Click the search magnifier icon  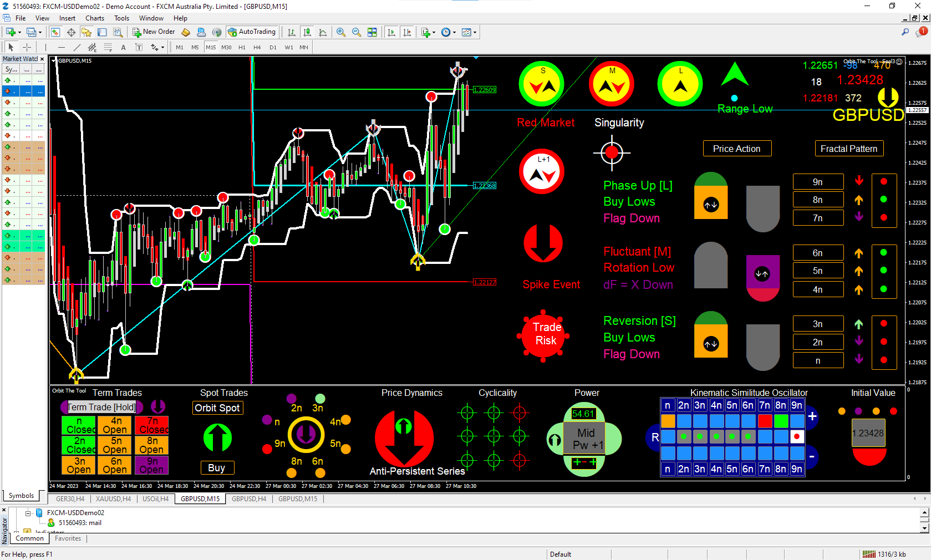905,32
